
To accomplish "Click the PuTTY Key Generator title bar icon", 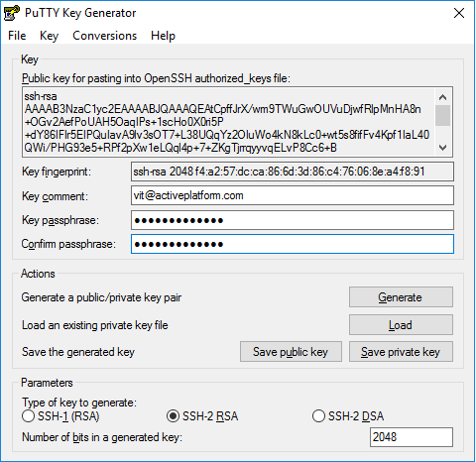I will click(12, 13).
